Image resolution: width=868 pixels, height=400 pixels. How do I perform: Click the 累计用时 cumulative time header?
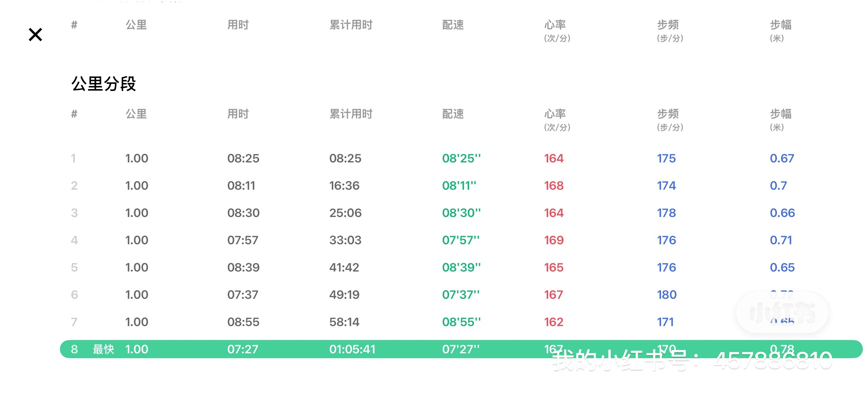[351, 114]
